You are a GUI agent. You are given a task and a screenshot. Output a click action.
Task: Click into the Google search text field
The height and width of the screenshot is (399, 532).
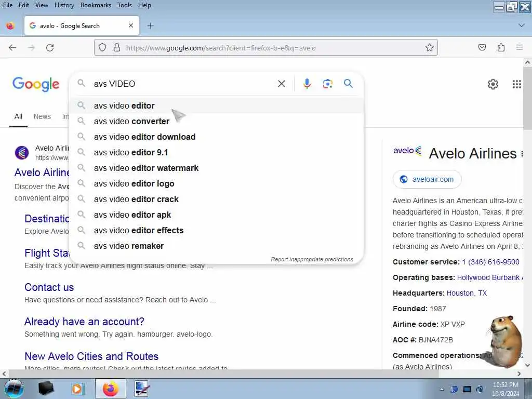point(183,84)
